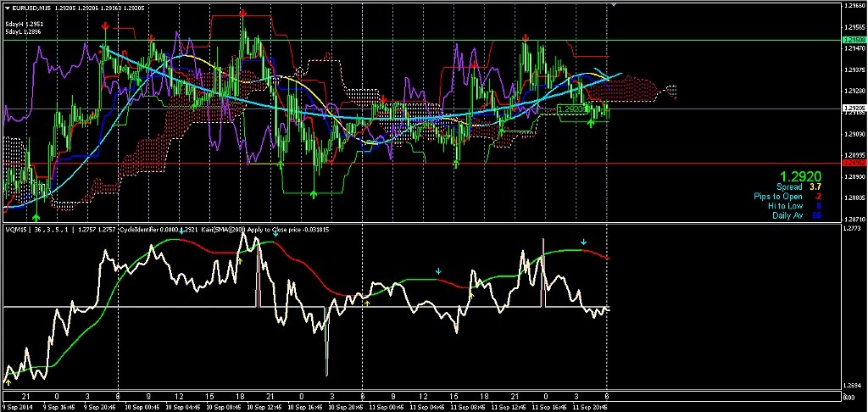The height and width of the screenshot is (412, 868).
Task: Click the rightmost red down arrow in main chart
Action: pyautogui.click(x=526, y=38)
